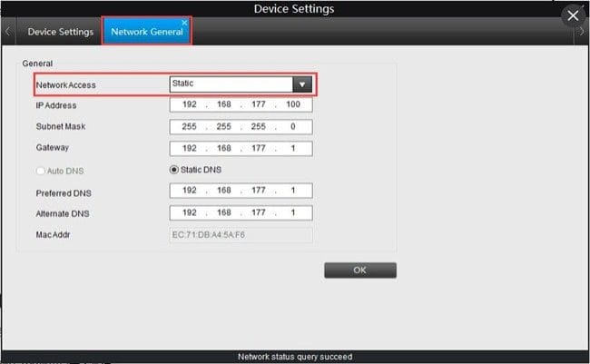Open the Static network access combo box
Screen dimensions: 590x364
tap(241, 84)
